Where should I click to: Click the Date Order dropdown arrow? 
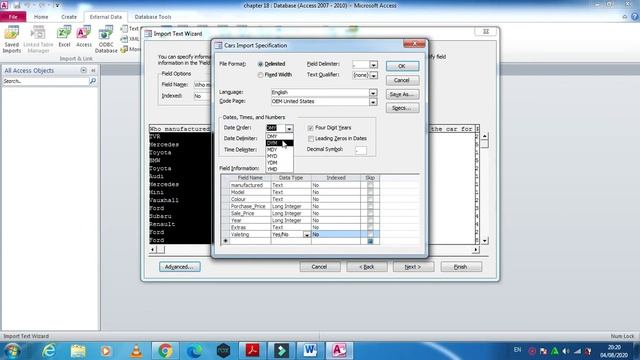(289, 129)
